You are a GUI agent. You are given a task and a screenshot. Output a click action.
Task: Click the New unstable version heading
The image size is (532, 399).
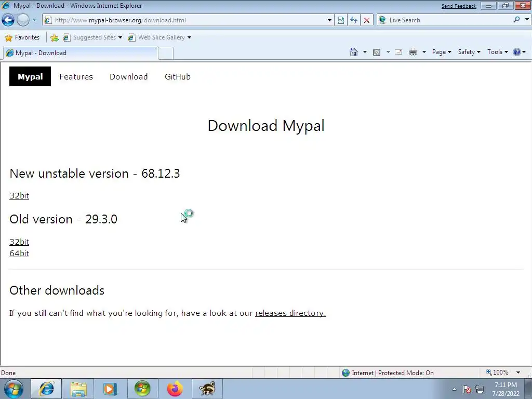[95, 174]
